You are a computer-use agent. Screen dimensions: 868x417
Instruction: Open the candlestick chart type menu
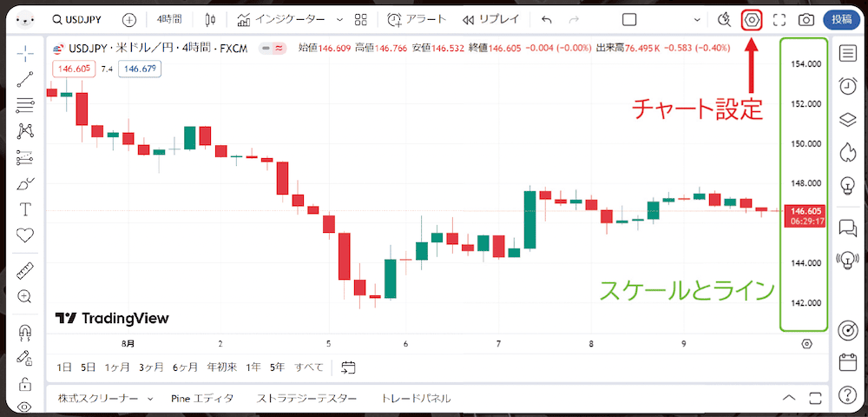coord(210,20)
